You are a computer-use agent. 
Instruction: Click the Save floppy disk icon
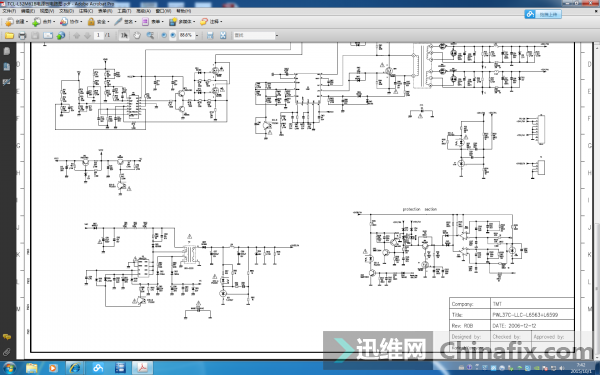pyautogui.click(x=35, y=36)
